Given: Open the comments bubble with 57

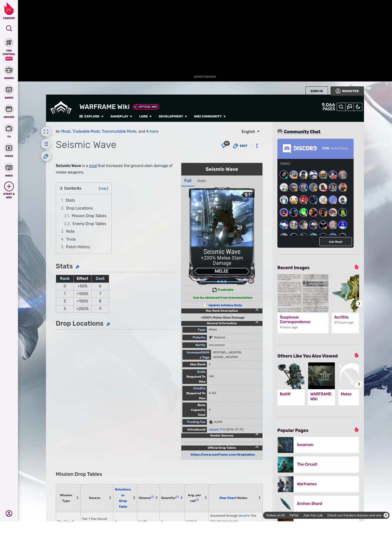Looking at the screenshot, I should [x=225, y=145].
